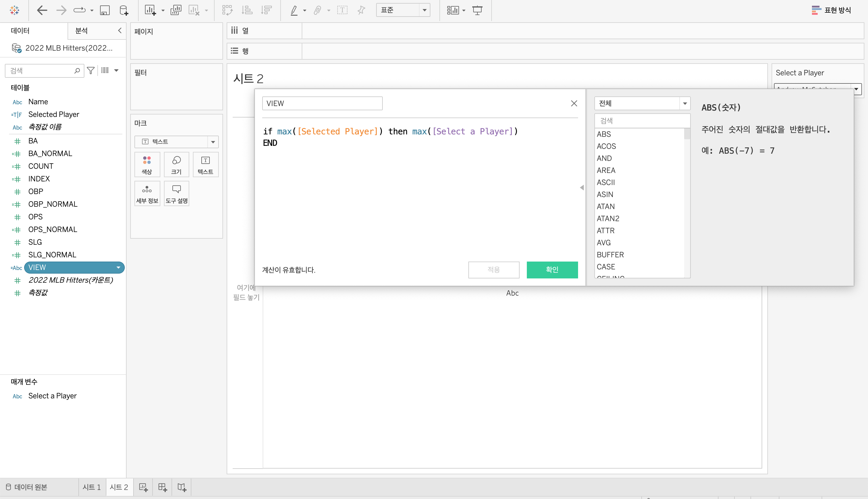
Task: Click the data pane view list icon
Action: (105, 71)
